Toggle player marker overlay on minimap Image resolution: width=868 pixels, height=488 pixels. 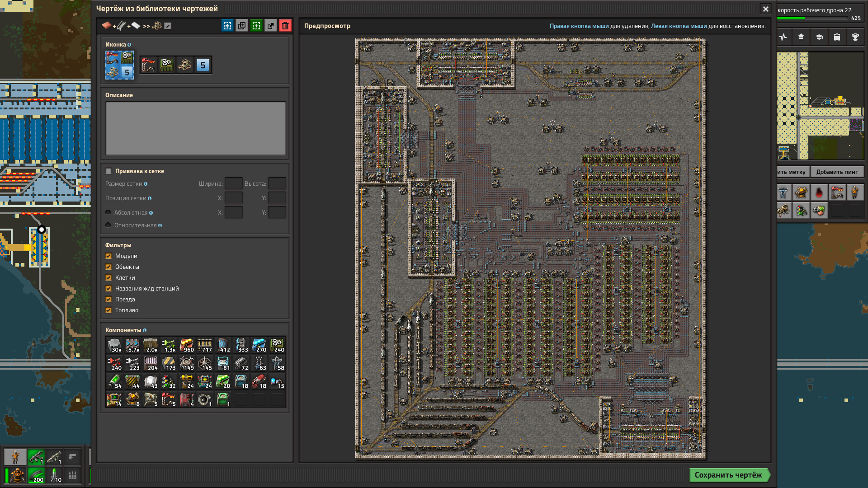coord(855,192)
